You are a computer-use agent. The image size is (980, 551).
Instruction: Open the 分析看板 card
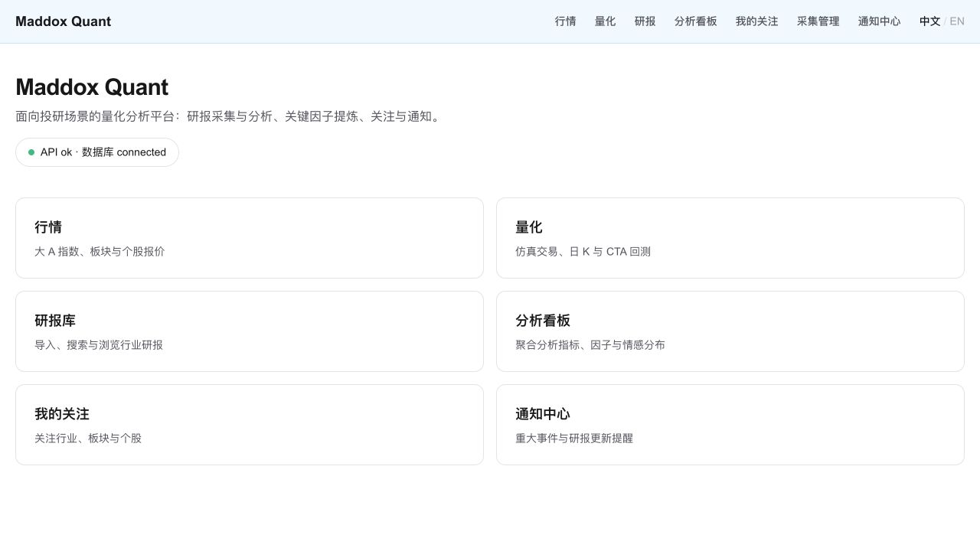click(730, 331)
